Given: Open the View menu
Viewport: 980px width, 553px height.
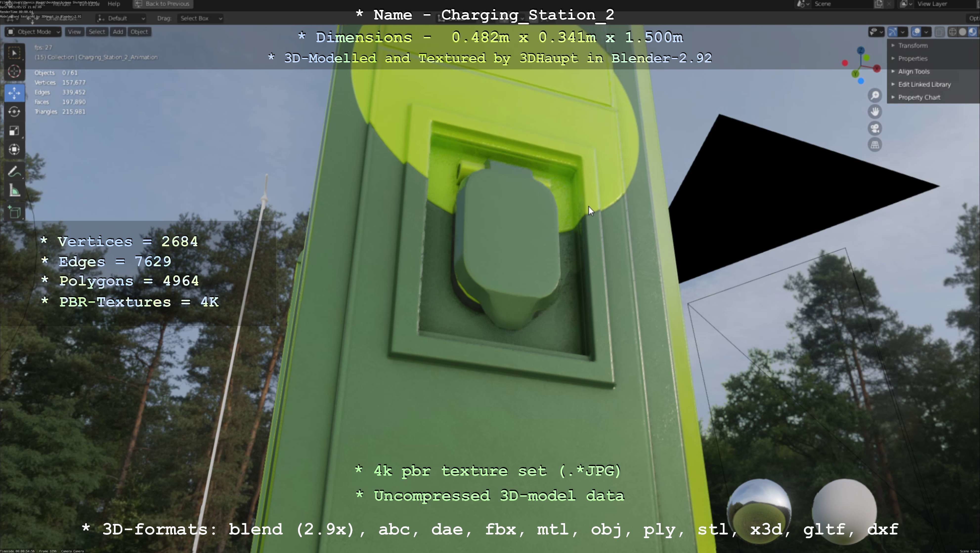Looking at the screenshot, I should [74, 32].
